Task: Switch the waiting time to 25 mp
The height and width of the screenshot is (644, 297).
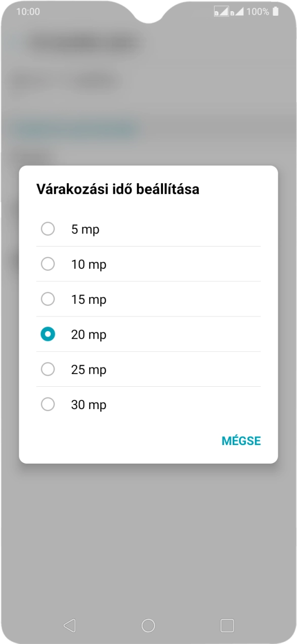Action: (x=48, y=369)
